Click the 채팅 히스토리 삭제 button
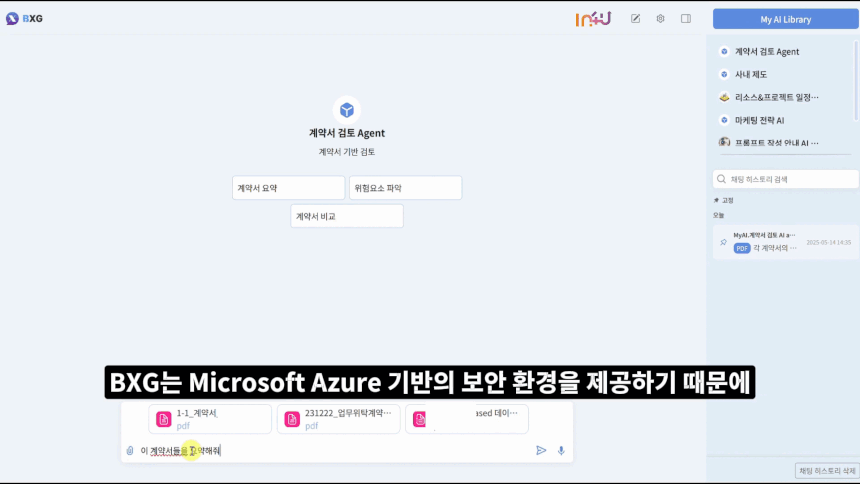The height and width of the screenshot is (484, 860). [x=826, y=470]
